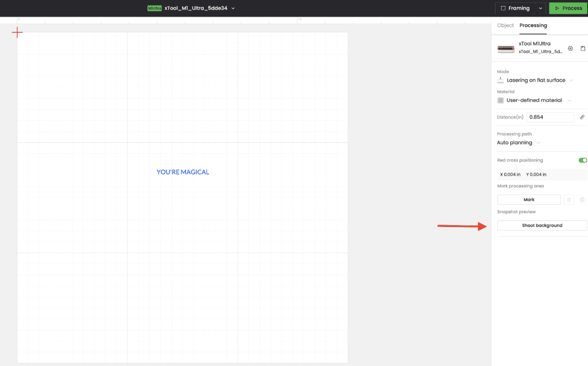
Task: Expand the xTool_M1_Ultra_5dde34 device selector
Action: pos(233,8)
